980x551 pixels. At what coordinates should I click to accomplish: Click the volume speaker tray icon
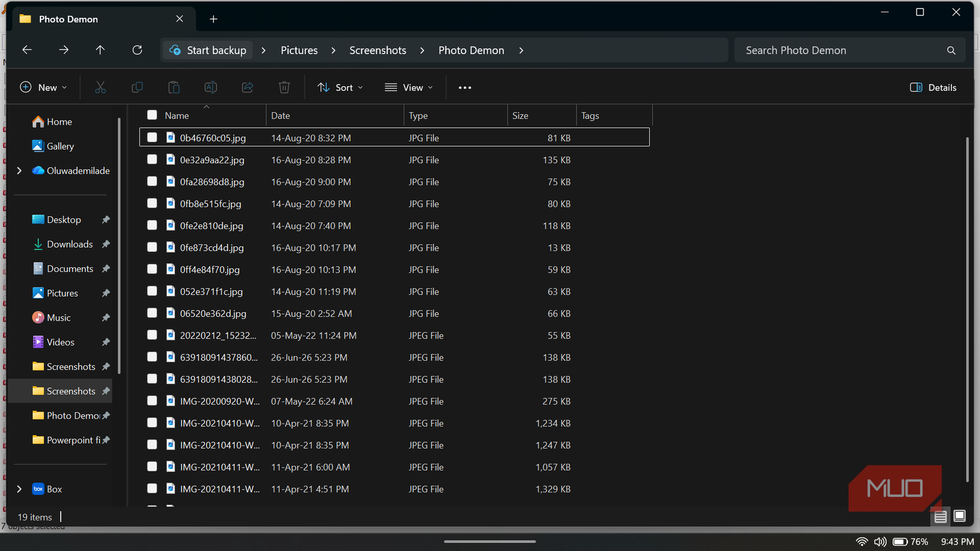[x=880, y=541]
